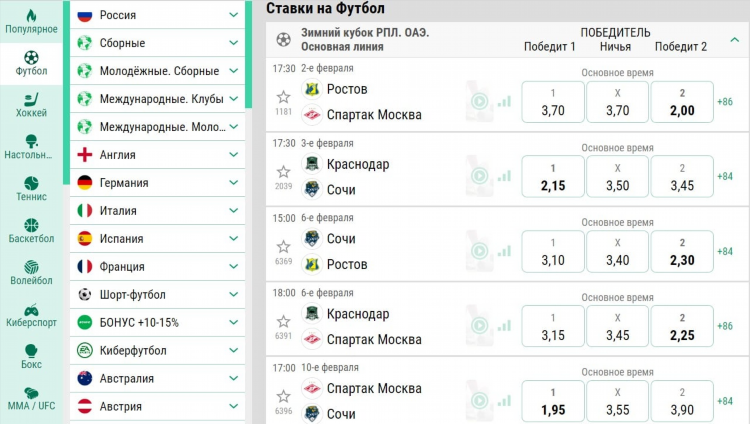Expand the Россия league list
This screenshot has width=750, height=424.
(x=233, y=15)
